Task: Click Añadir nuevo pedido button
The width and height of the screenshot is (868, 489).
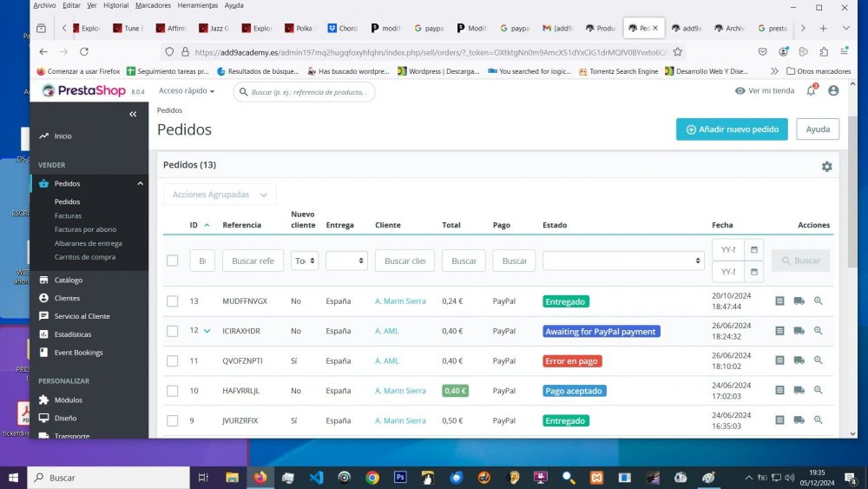Action: click(x=731, y=129)
